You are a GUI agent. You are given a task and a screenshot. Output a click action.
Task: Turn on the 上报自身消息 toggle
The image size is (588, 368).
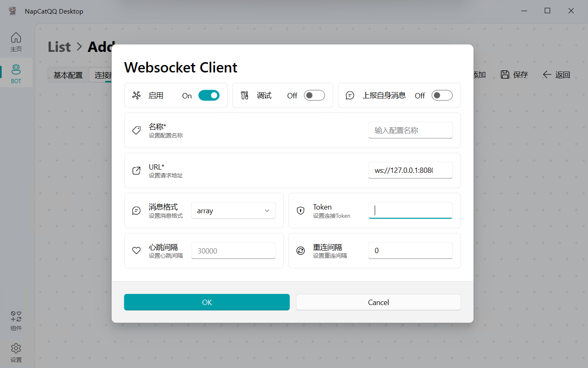(x=442, y=95)
